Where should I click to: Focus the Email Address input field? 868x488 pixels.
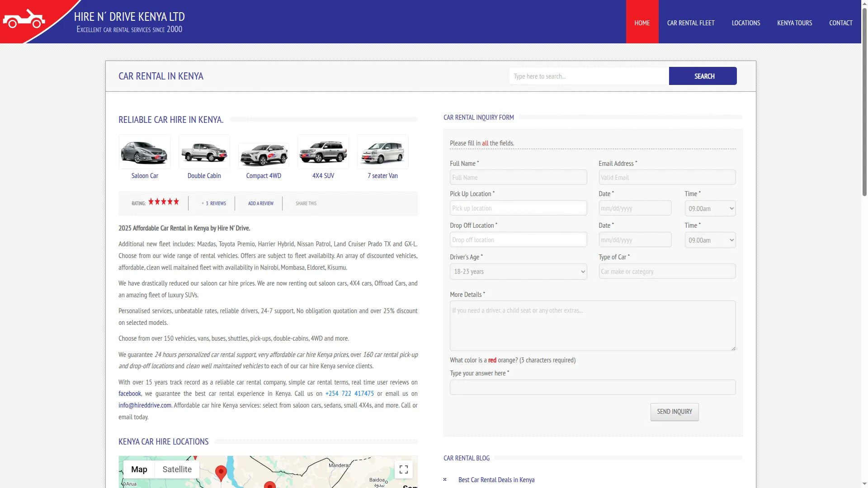667,177
